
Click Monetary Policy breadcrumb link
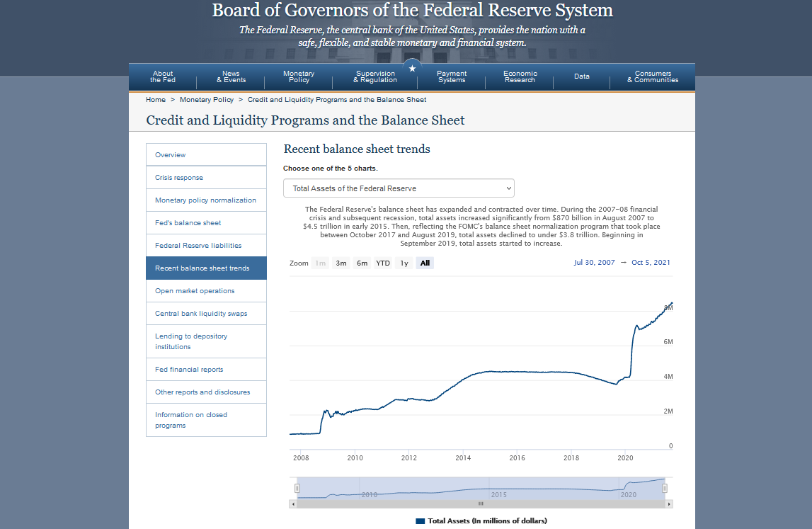207,99
